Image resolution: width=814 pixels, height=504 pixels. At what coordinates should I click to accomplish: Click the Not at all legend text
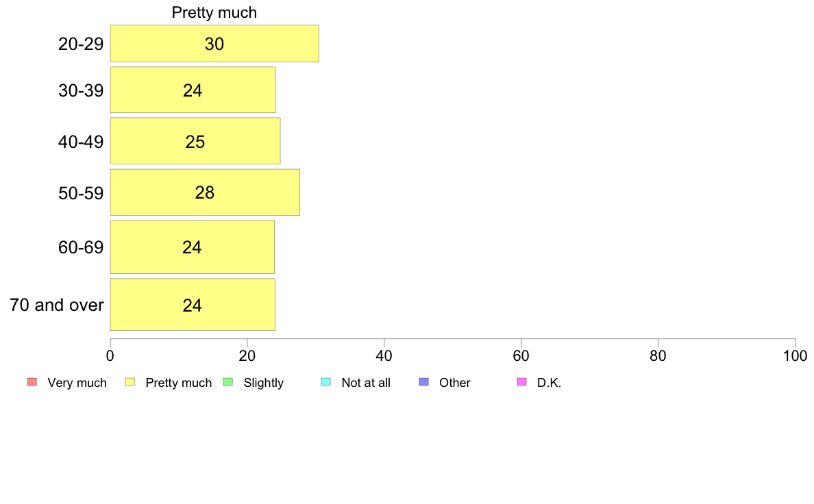(366, 383)
